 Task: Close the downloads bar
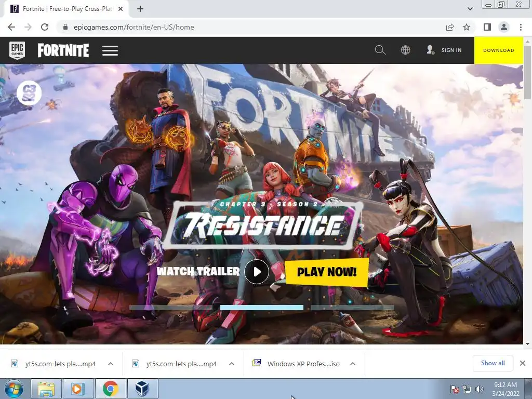(523, 363)
